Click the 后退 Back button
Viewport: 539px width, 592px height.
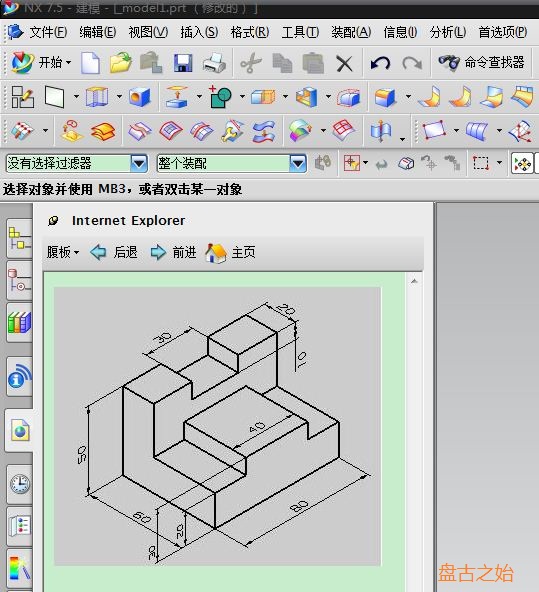[x=114, y=252]
